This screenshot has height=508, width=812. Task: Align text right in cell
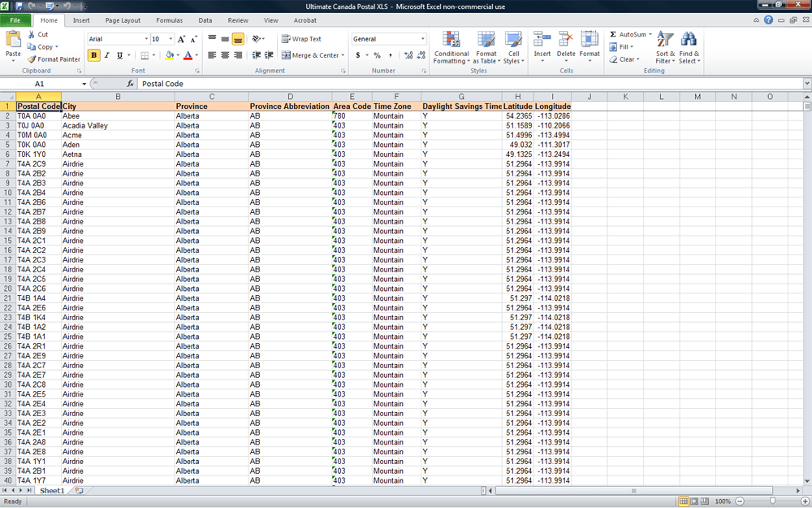click(x=238, y=55)
